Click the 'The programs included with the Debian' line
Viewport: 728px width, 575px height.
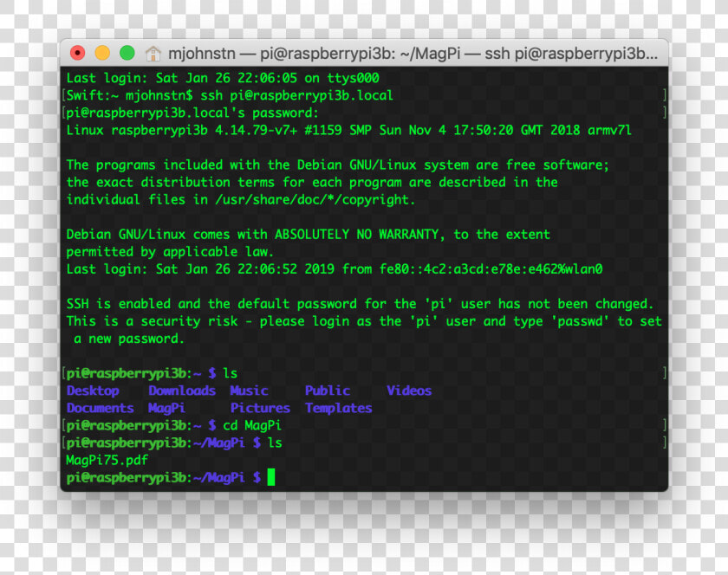click(x=338, y=165)
